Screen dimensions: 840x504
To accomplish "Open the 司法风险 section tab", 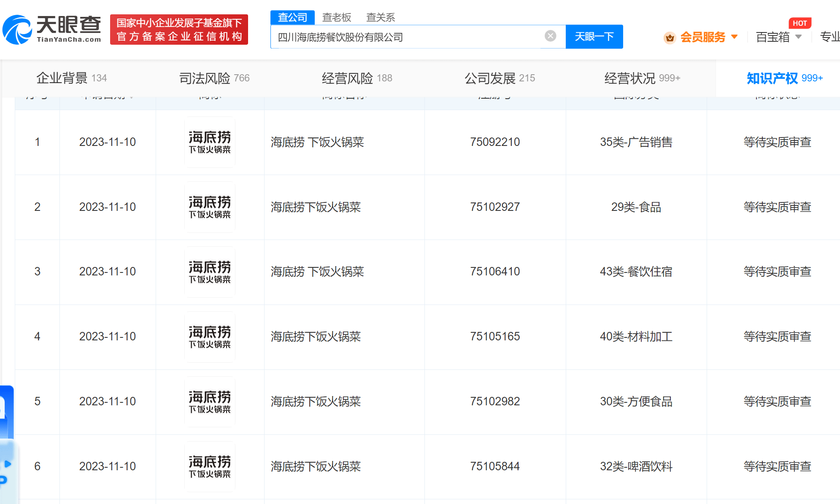I will coord(214,78).
